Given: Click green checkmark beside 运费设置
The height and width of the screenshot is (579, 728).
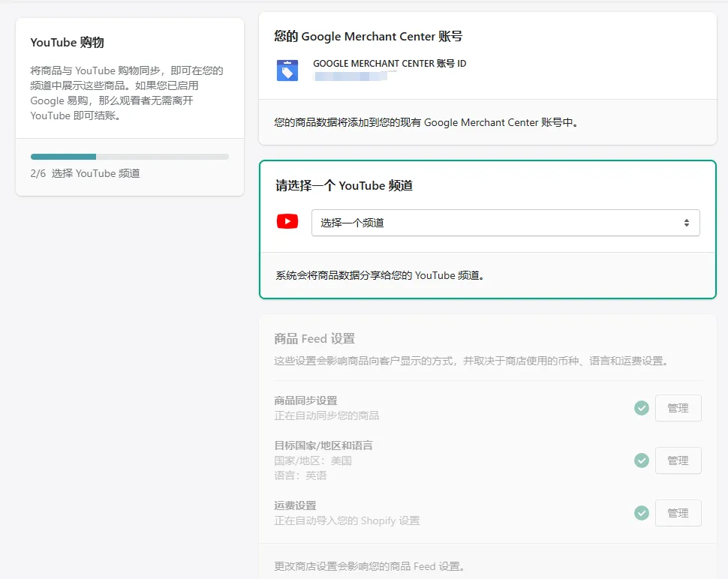Looking at the screenshot, I should click(642, 513).
